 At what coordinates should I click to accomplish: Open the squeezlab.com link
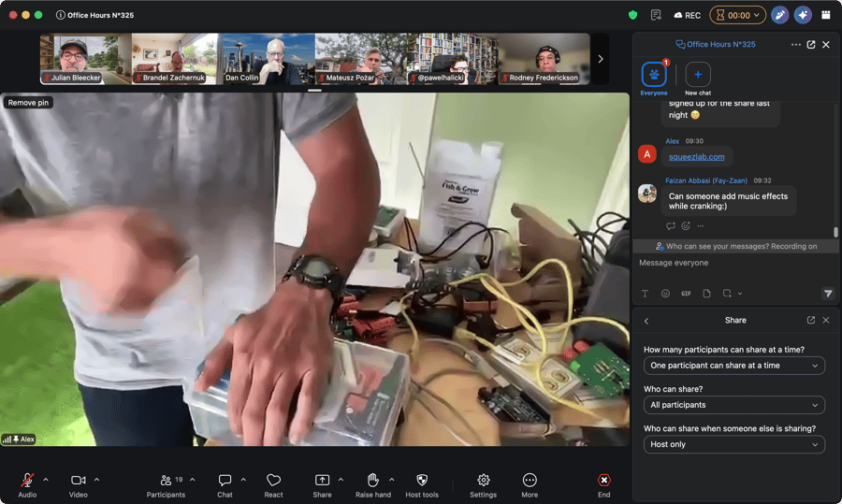point(696,157)
